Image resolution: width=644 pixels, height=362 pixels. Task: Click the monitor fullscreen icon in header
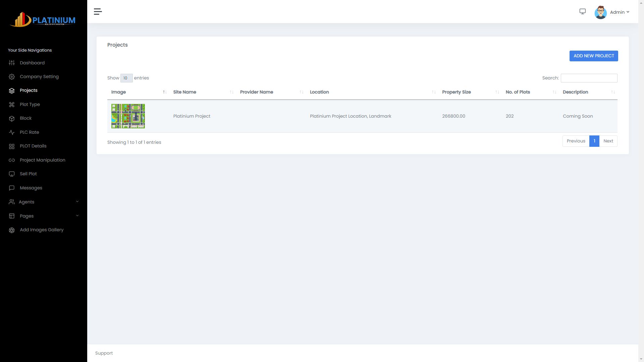[583, 12]
